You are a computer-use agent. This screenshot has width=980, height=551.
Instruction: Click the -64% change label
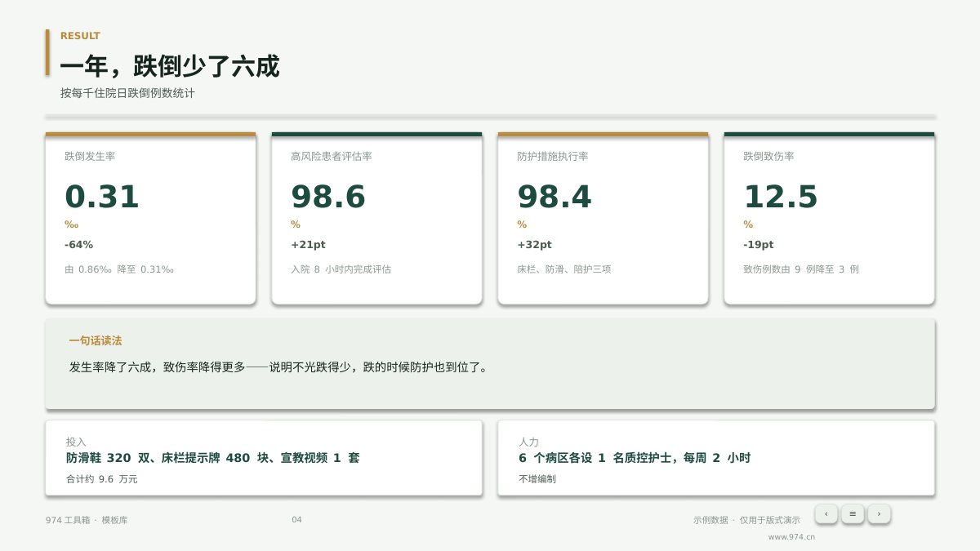coord(79,245)
